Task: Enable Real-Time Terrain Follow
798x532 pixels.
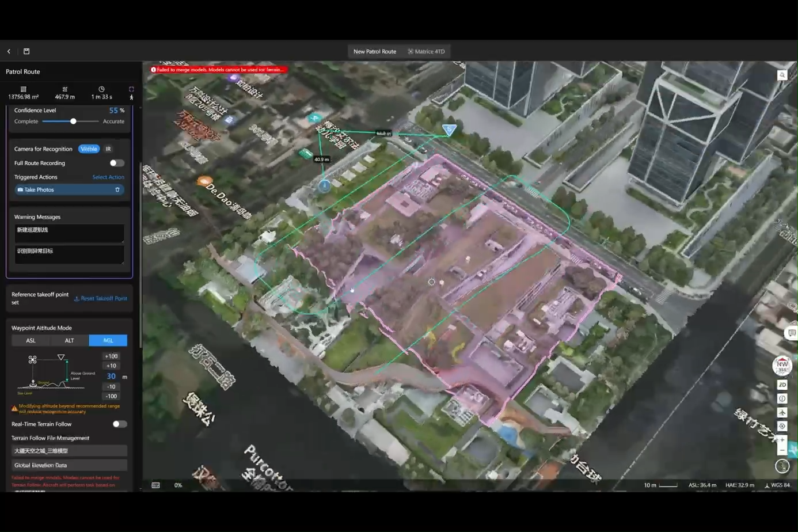Action: click(120, 424)
